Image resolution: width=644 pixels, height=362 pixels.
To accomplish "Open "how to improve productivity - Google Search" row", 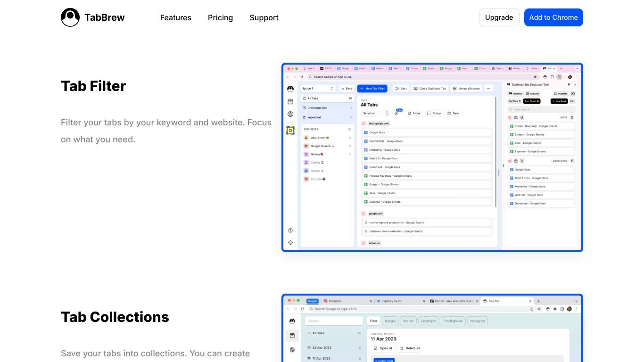I will 427,222.
